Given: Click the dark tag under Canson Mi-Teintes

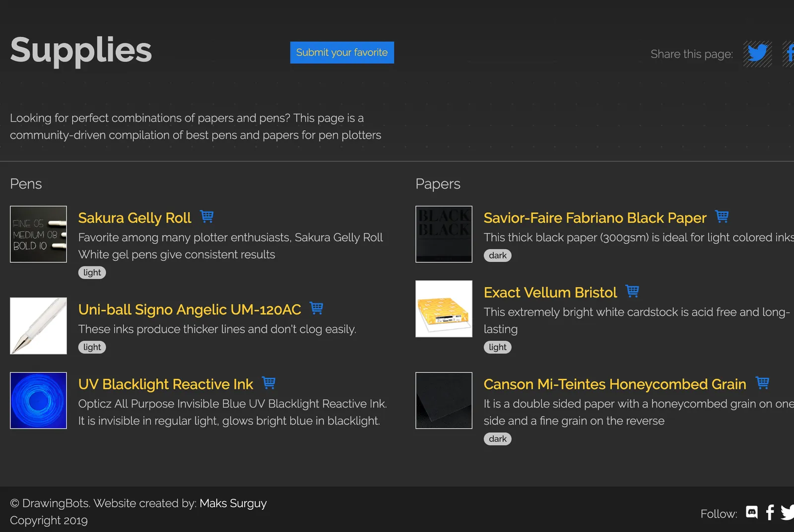Looking at the screenshot, I should (x=498, y=439).
